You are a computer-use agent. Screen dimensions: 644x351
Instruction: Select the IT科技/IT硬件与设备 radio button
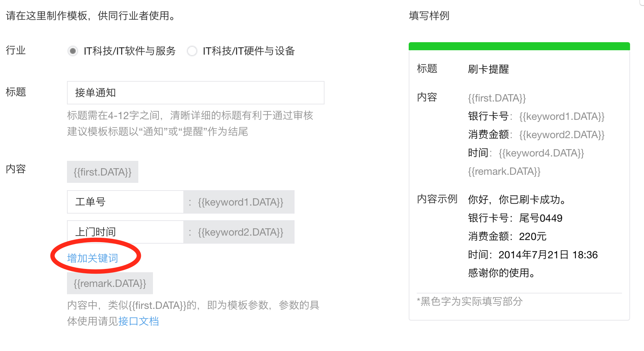tap(192, 51)
